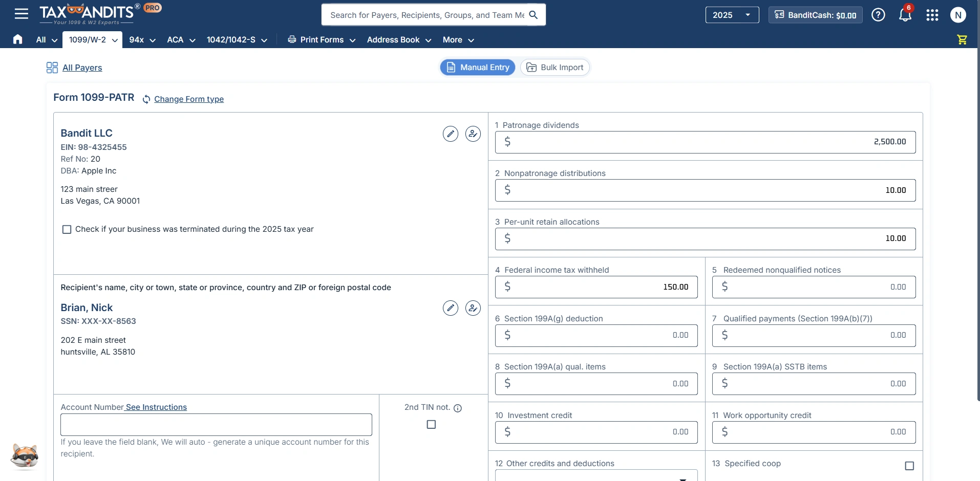The image size is (980, 481).
Task: Expand the Print Forms menu
Action: [322, 40]
